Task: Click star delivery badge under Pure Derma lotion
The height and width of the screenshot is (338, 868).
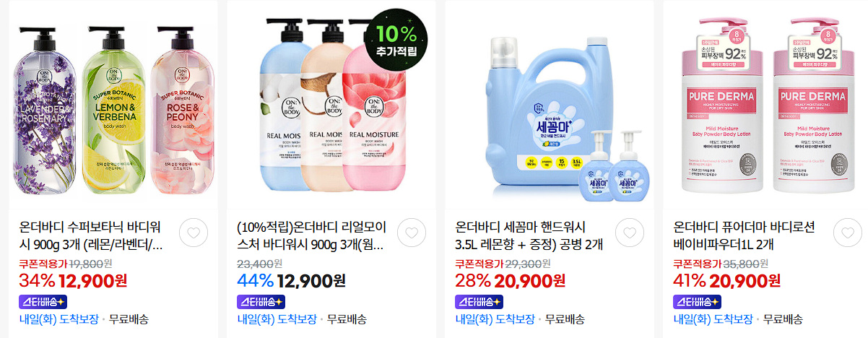Action: pos(697,301)
